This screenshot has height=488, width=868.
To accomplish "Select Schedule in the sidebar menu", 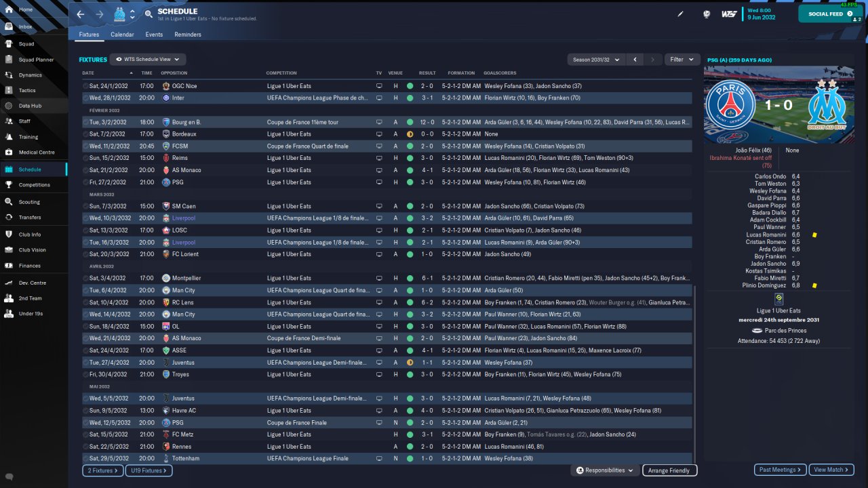I will point(34,169).
